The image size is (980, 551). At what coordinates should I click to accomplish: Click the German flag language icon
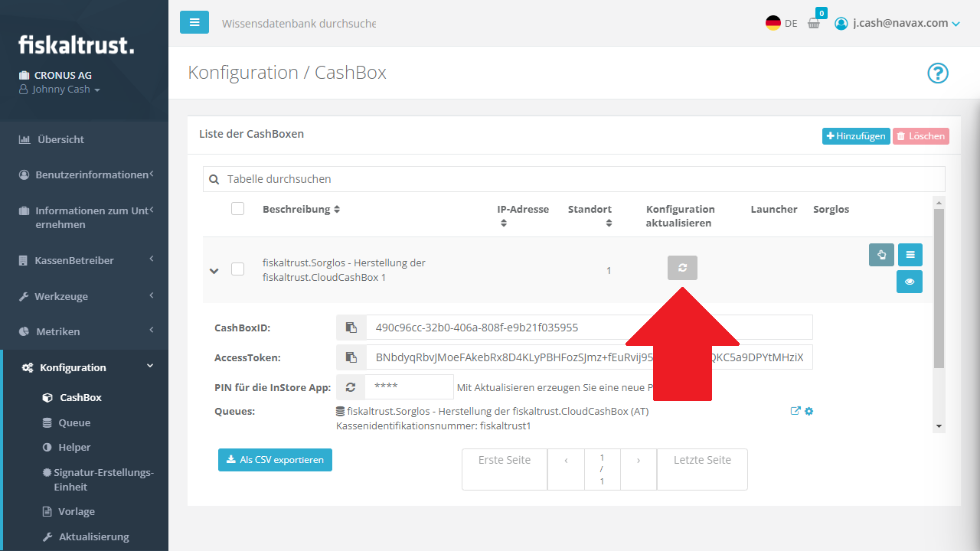[x=773, y=23]
